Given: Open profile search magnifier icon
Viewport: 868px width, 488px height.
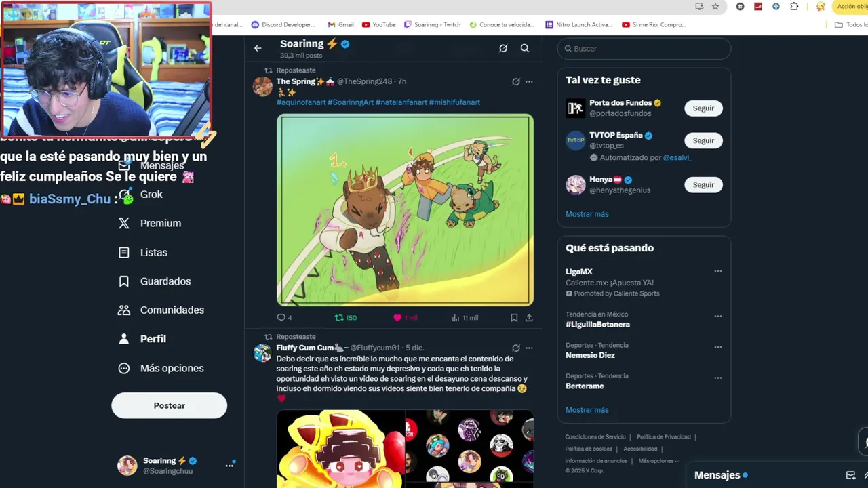Looking at the screenshot, I should pyautogui.click(x=524, y=48).
